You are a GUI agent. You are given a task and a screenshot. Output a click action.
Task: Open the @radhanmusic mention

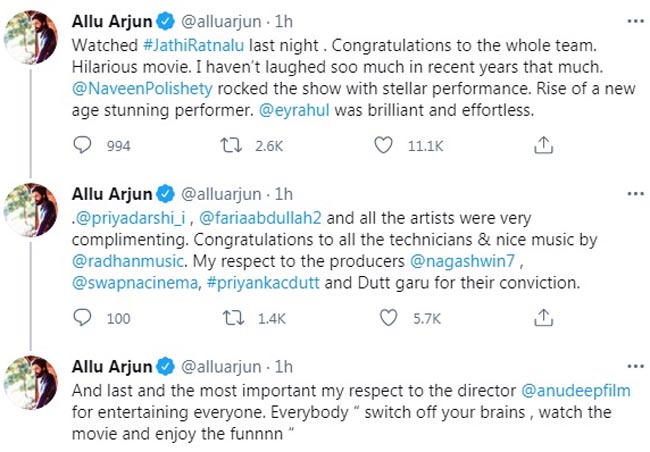click(125, 262)
